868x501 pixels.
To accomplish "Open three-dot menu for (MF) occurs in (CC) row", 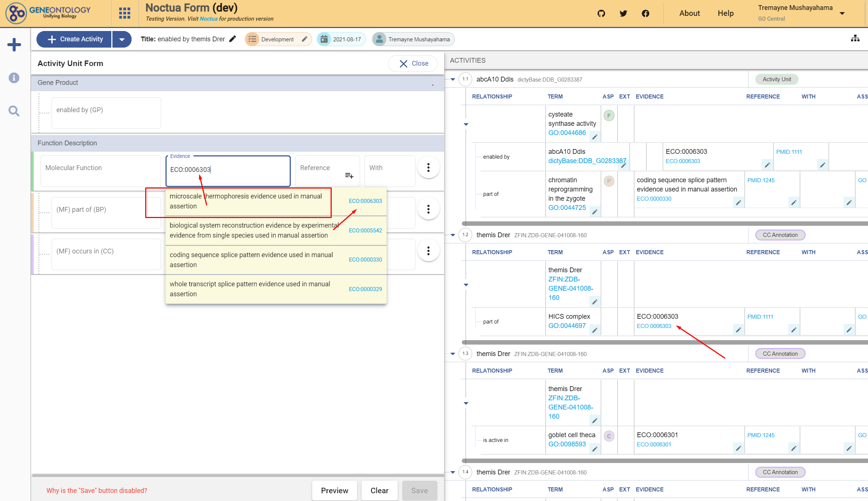I will [428, 251].
